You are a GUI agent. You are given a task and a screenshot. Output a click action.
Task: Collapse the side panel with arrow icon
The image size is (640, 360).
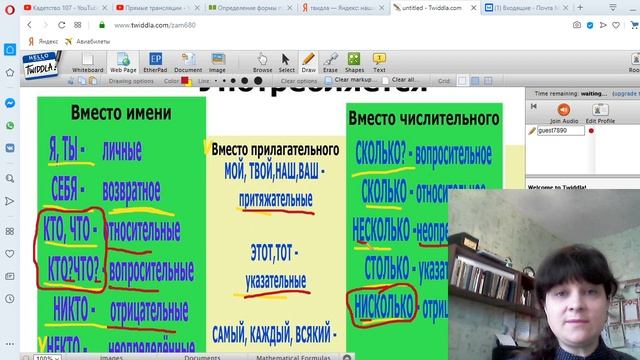pos(533,106)
